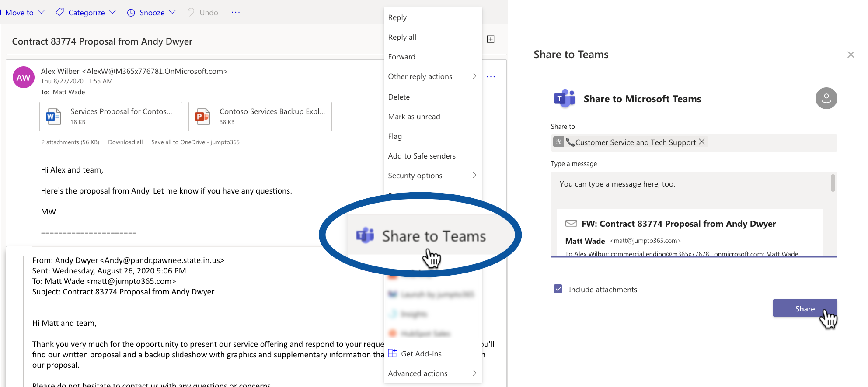Click the Download all link
The width and height of the screenshot is (868, 387).
pyautogui.click(x=125, y=142)
